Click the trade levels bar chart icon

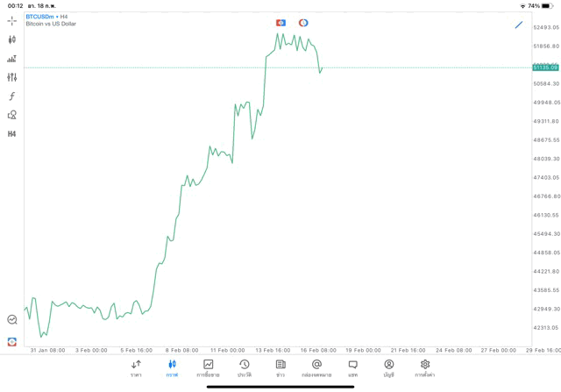[12, 59]
